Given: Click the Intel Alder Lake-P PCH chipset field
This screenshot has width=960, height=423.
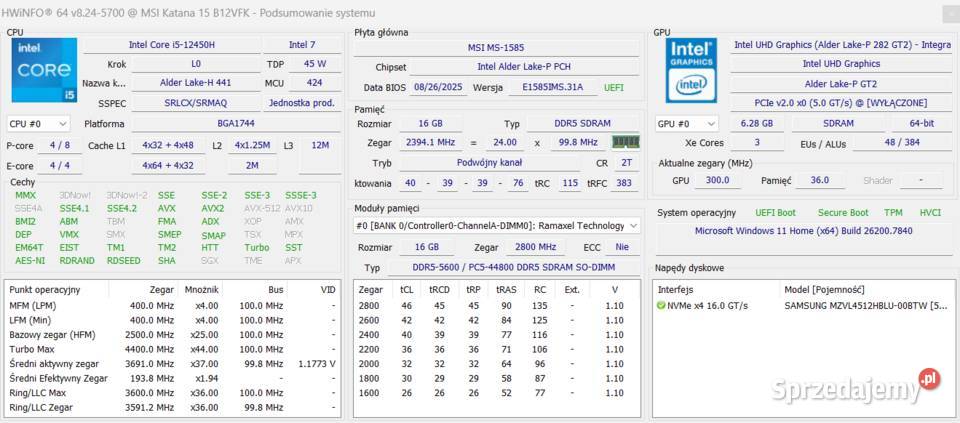Looking at the screenshot, I should [524, 67].
